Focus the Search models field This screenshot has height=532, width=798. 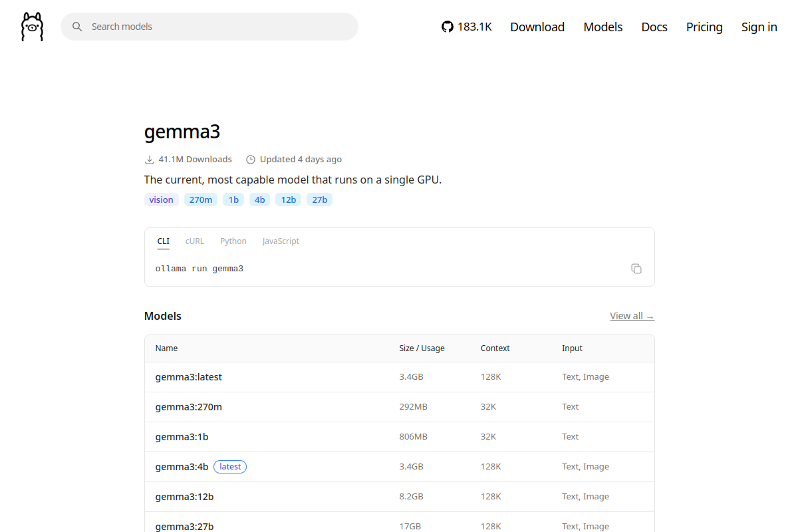209,27
